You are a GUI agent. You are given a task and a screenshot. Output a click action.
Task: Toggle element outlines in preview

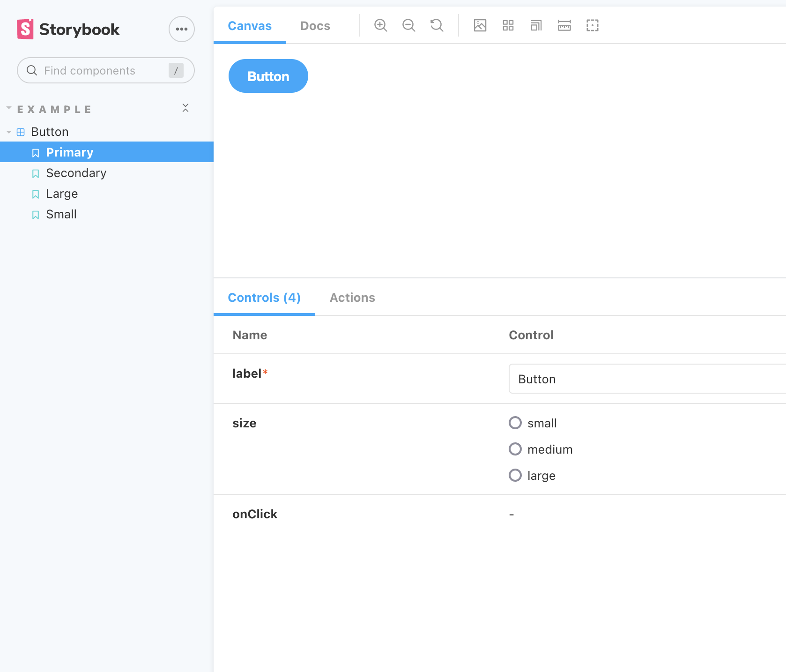(x=592, y=25)
